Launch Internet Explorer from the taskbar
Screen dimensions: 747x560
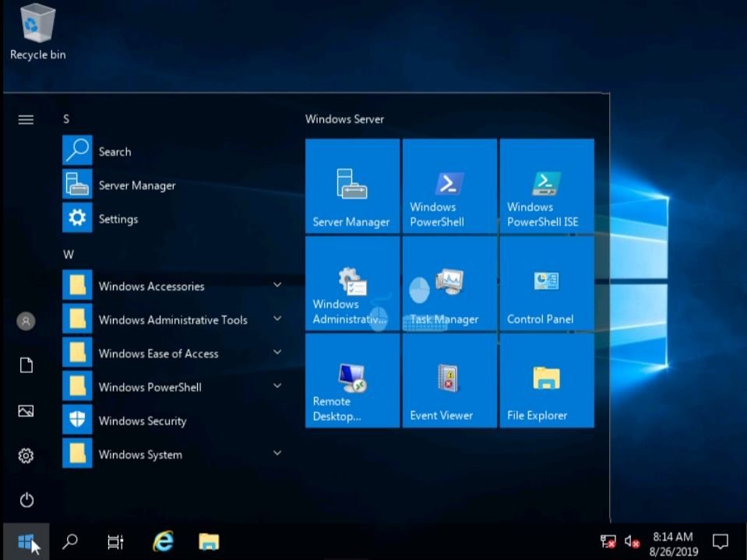click(x=162, y=541)
